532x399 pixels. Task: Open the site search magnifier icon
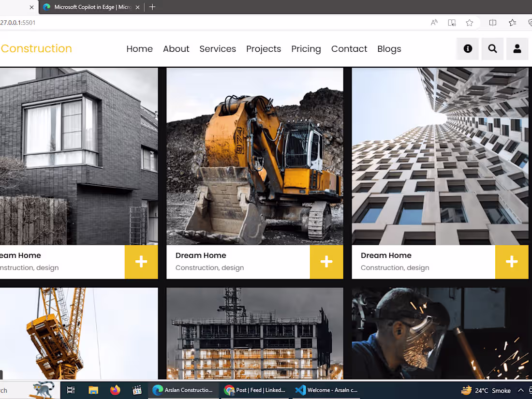click(x=492, y=49)
